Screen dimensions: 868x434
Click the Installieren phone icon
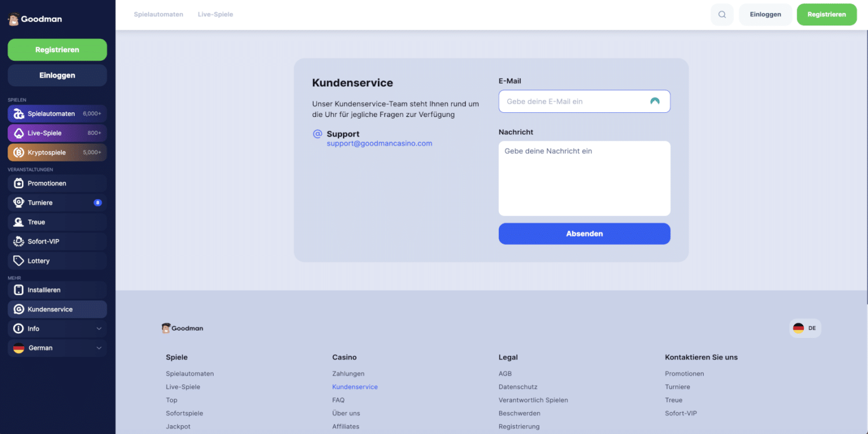pos(19,290)
